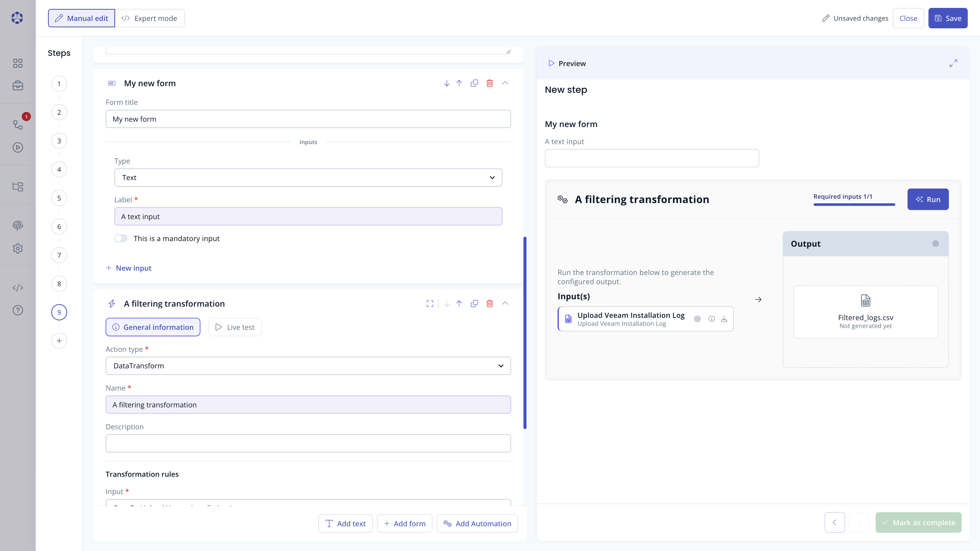The image size is (980, 551).
Task: Go to step 7
Action: 59,255
